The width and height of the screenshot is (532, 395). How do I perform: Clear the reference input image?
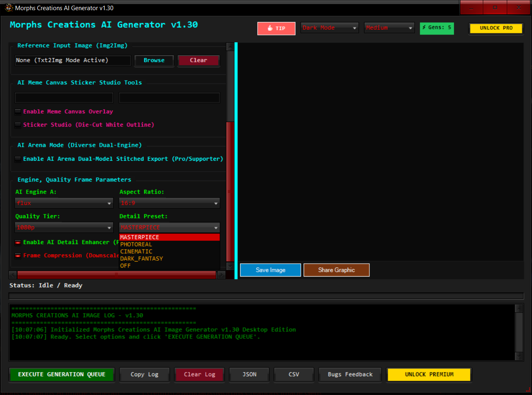(x=198, y=60)
